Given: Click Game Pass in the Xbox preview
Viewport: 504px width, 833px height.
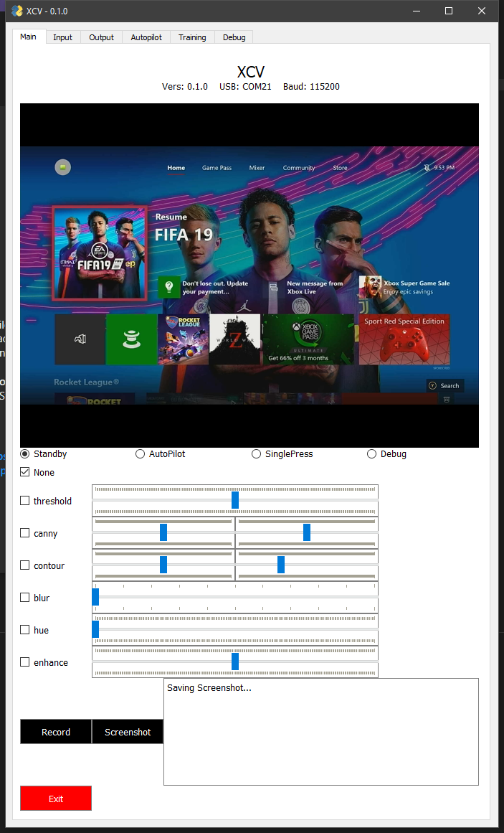Looking at the screenshot, I should [x=217, y=168].
